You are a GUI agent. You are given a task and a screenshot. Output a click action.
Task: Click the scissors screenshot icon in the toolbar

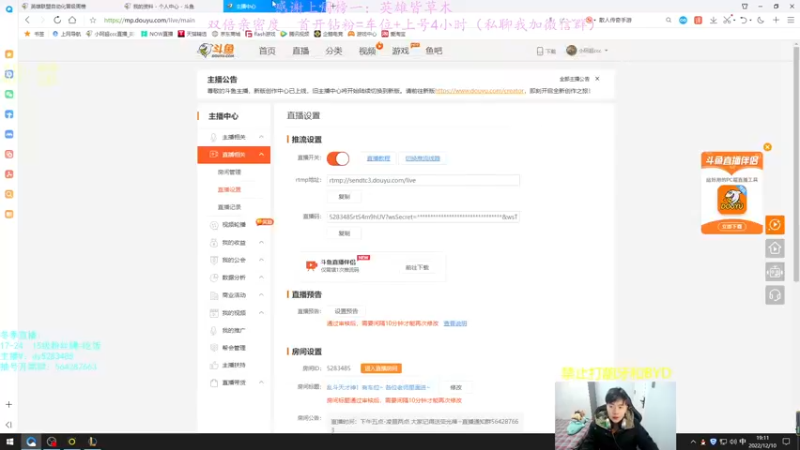(727, 20)
